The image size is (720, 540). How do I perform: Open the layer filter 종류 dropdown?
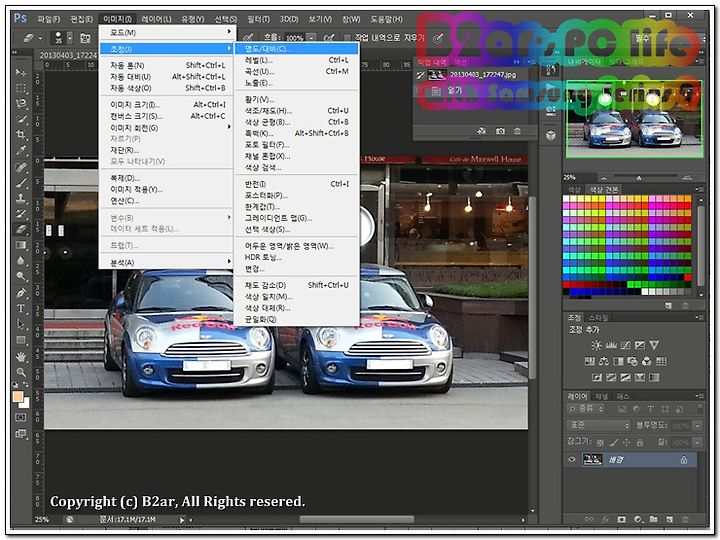click(x=586, y=408)
